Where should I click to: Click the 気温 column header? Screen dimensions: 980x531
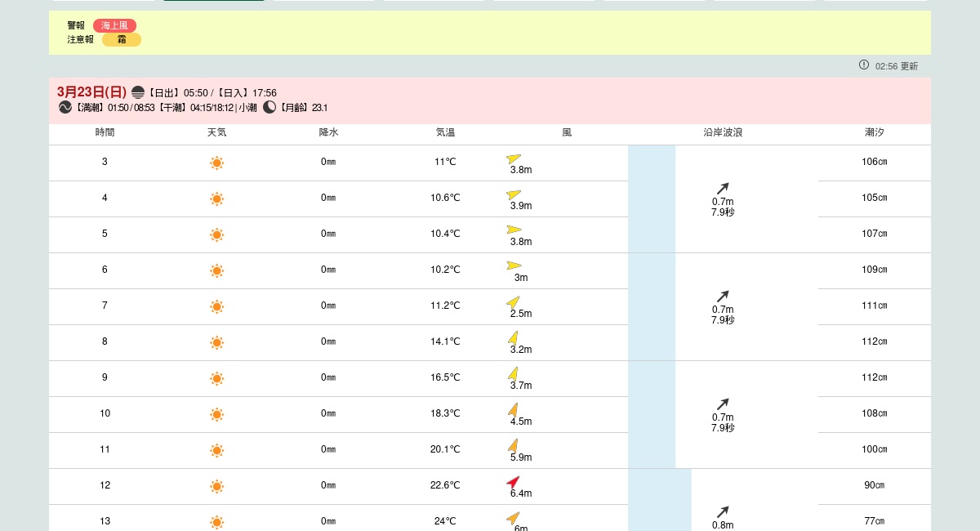click(x=445, y=132)
